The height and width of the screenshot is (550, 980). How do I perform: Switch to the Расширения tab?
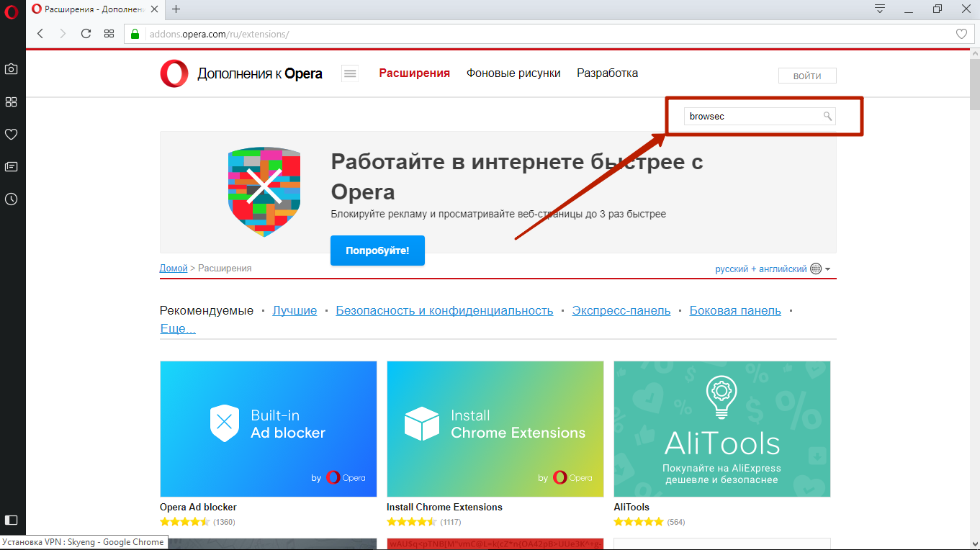pyautogui.click(x=415, y=73)
